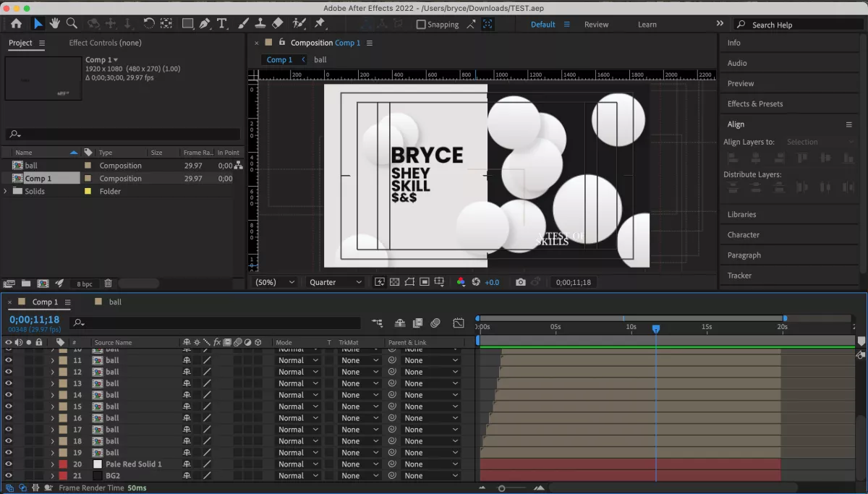Hide the Pale Red Solid layer
868x494 pixels.
[8, 464]
